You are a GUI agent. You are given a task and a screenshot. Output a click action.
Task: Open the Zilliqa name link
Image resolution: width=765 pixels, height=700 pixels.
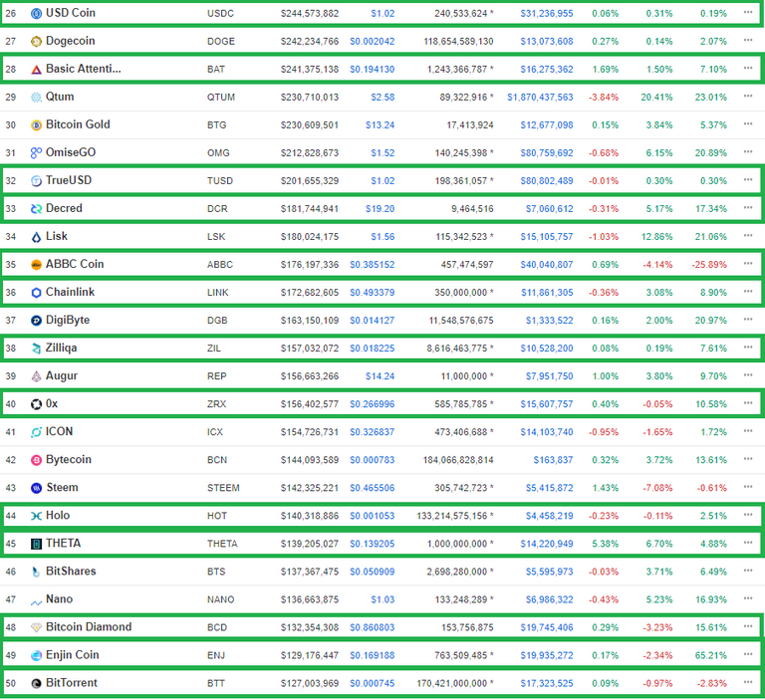pyautogui.click(x=61, y=348)
